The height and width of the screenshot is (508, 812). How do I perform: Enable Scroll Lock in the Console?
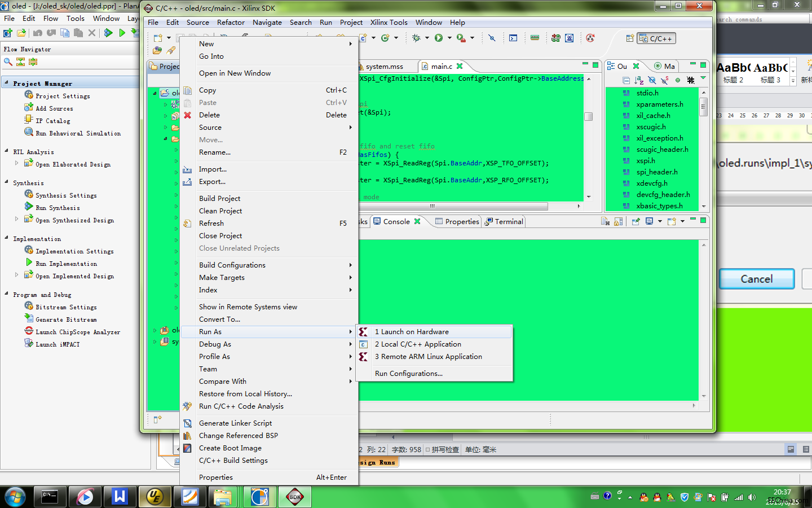point(619,221)
